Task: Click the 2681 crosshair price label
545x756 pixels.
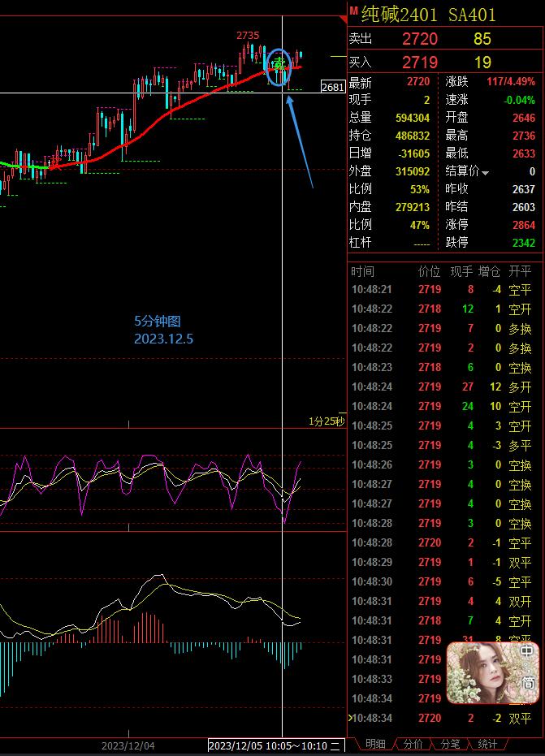Action: point(333,87)
